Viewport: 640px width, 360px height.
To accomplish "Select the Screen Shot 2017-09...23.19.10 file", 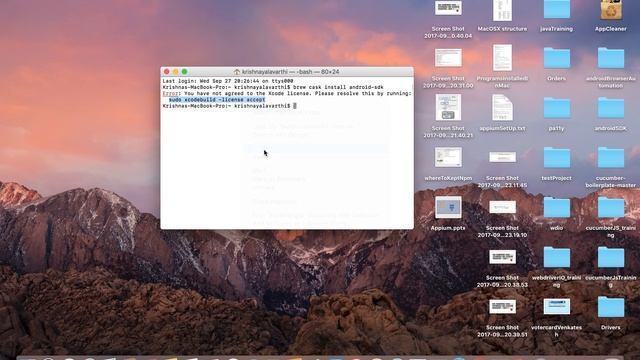I will (x=502, y=207).
